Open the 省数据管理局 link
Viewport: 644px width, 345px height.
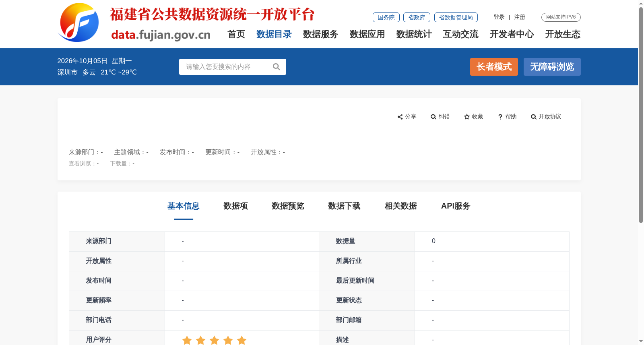[x=456, y=17]
